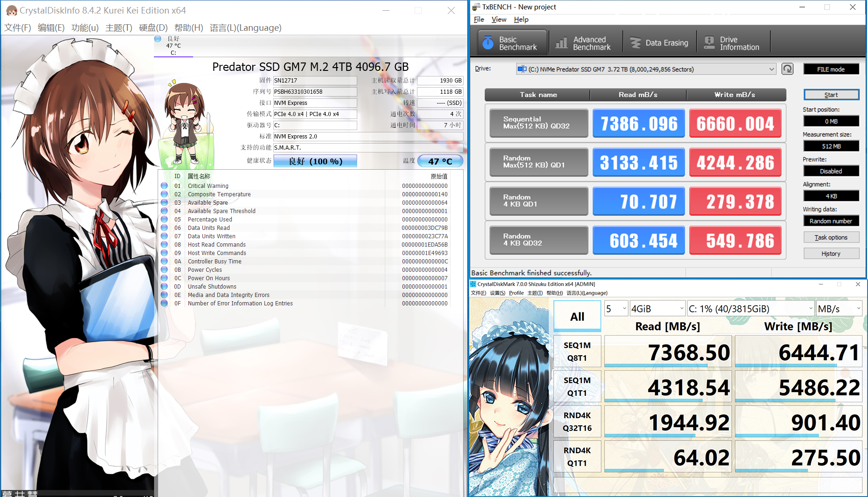Run the All test in CrystalDiskMark

pos(577,316)
